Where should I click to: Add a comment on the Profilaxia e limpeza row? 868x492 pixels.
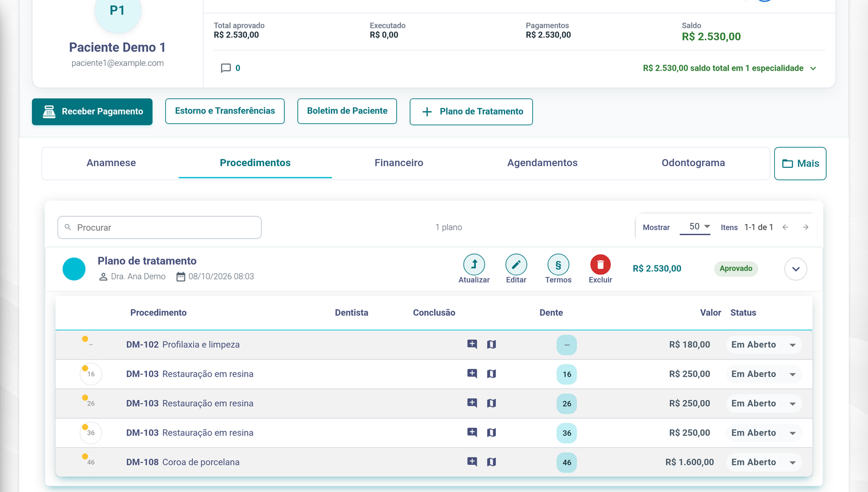[x=473, y=344]
